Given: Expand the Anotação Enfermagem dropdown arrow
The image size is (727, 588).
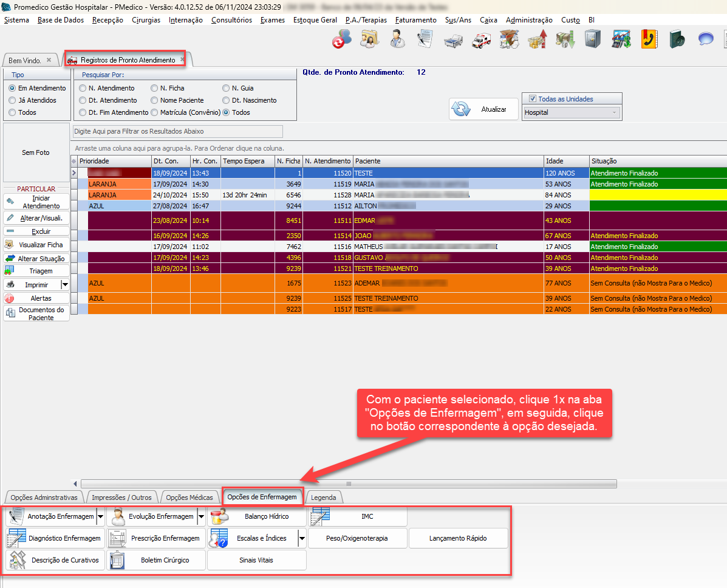Looking at the screenshot, I should (100, 517).
